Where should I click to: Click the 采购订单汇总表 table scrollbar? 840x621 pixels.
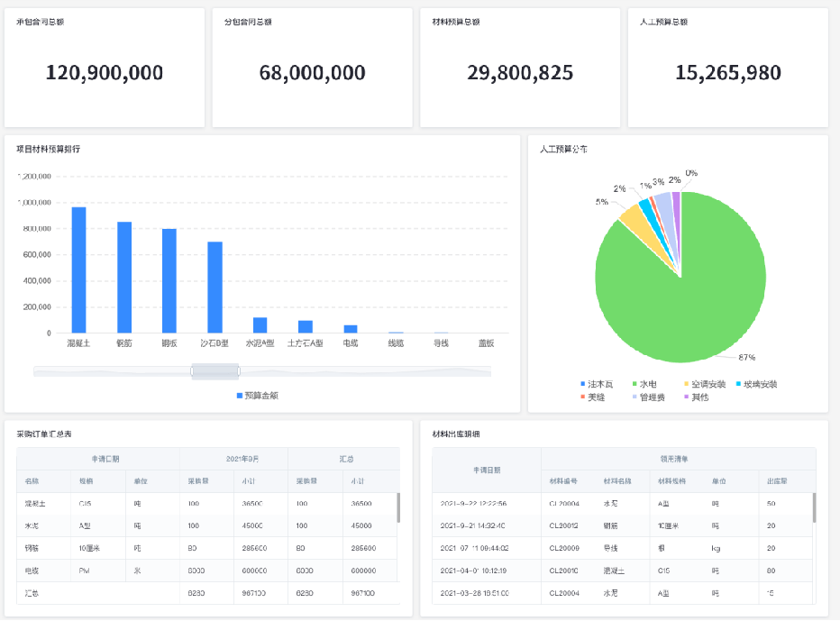tap(397, 507)
